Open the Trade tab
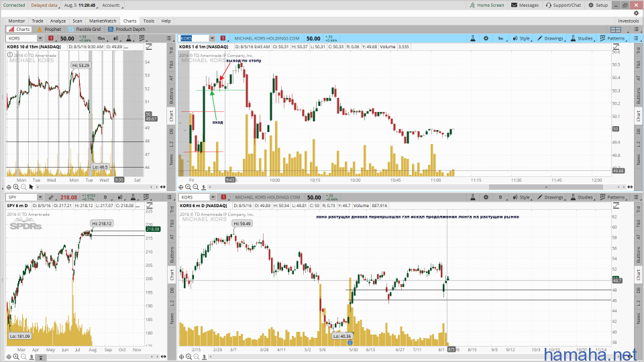The image size is (644, 362). pos(38,21)
